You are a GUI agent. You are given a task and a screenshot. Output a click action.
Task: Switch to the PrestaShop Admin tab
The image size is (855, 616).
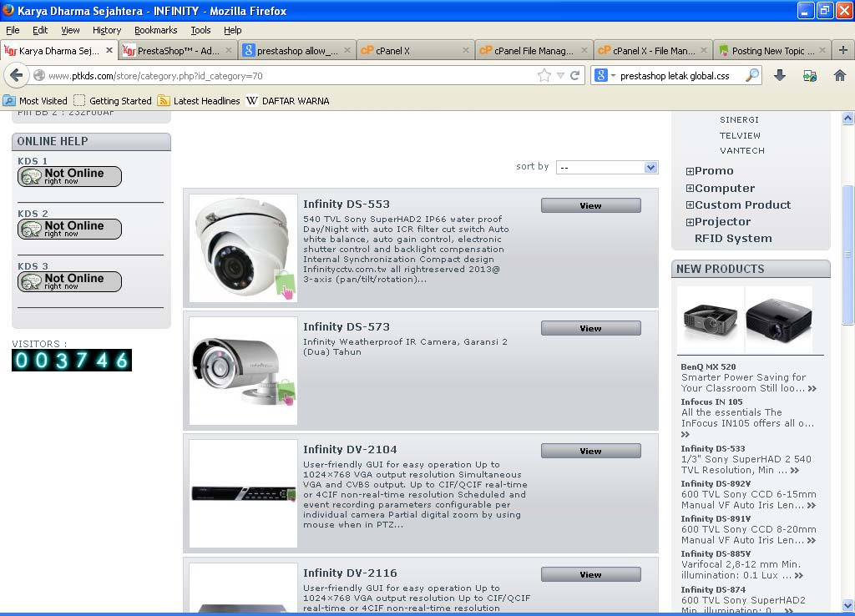178,51
